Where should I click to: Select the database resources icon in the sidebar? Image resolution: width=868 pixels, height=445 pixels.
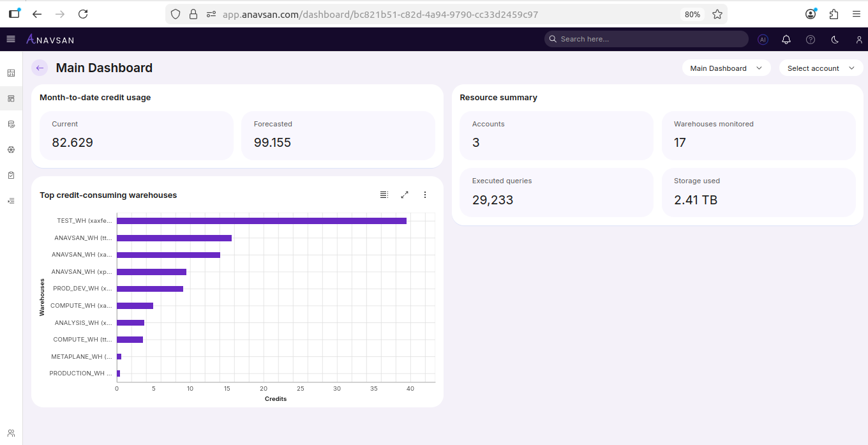pos(11,124)
